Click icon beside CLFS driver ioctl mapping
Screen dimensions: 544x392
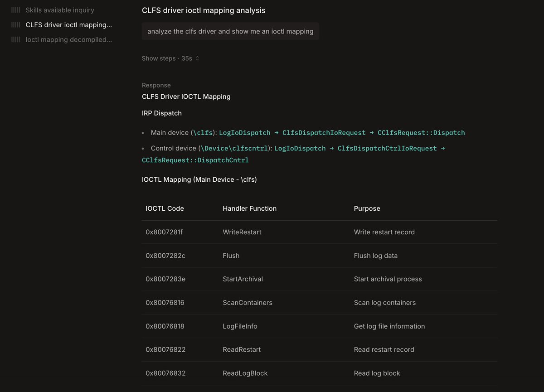(16, 25)
